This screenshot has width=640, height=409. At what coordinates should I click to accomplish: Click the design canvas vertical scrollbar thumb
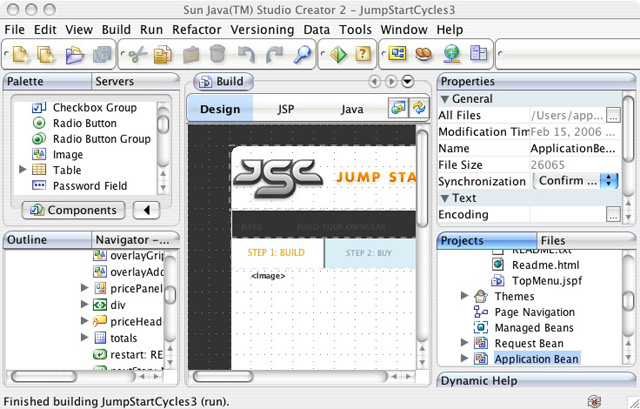click(x=422, y=178)
